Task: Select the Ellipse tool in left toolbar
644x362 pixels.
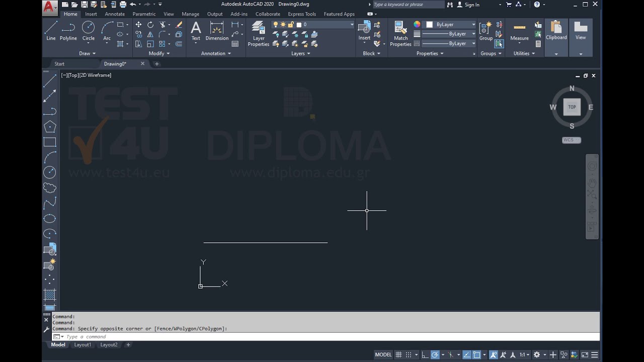Action: [x=50, y=219]
